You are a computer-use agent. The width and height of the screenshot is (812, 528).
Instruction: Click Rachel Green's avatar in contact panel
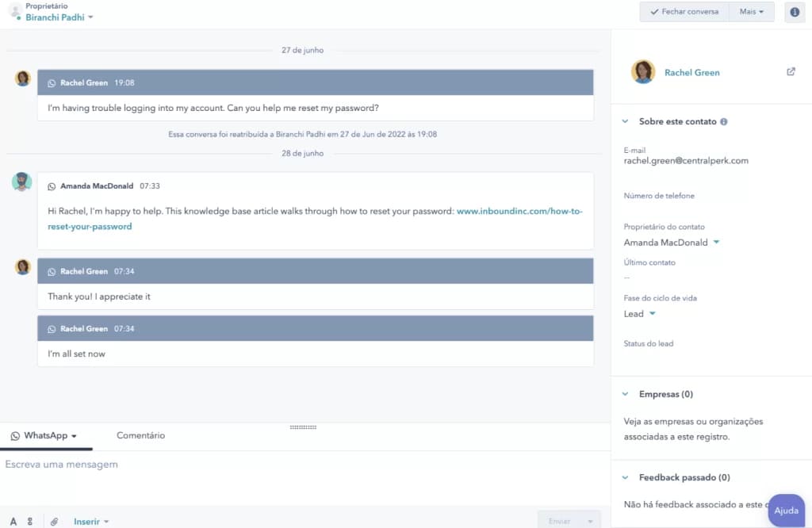(x=643, y=72)
